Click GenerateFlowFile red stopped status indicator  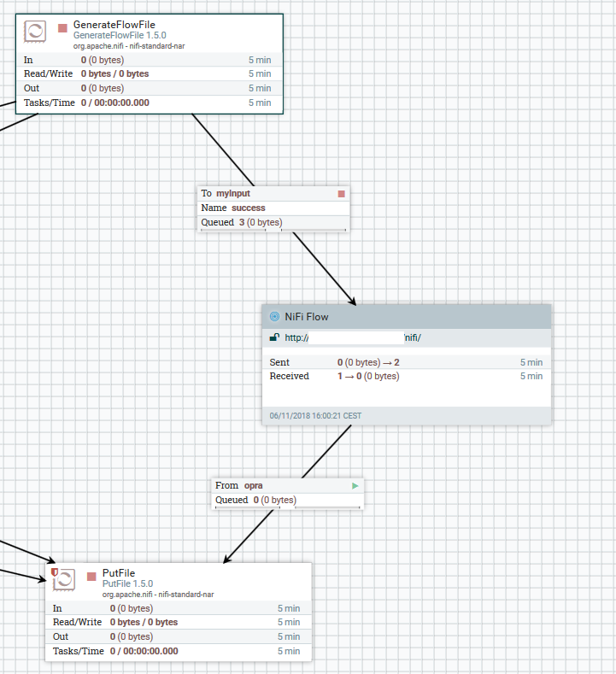[62, 28]
